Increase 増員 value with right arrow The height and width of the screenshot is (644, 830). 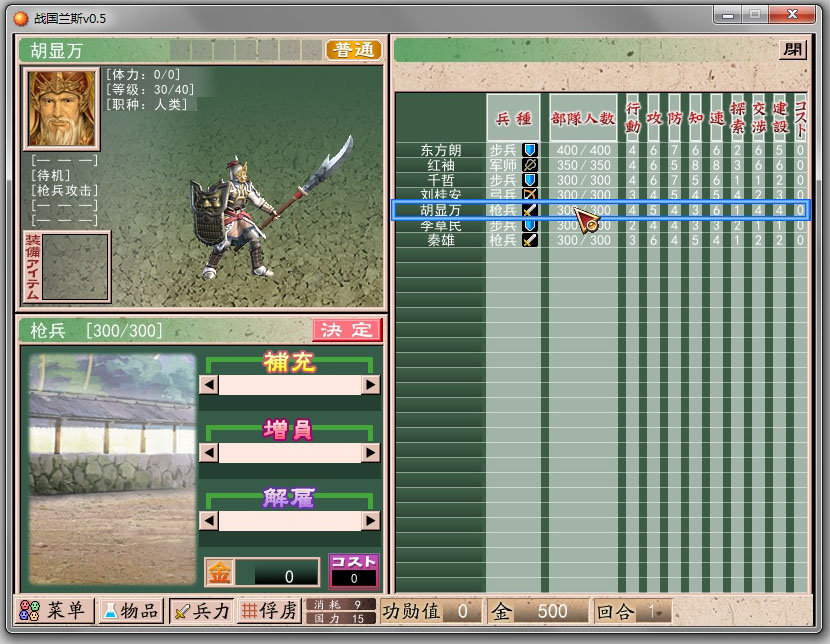pos(371,453)
